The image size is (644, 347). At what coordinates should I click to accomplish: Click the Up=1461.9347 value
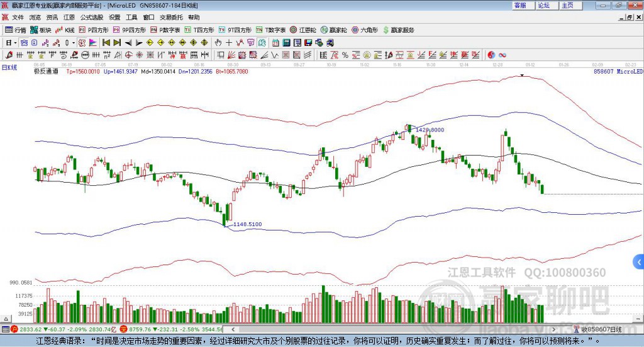120,72
